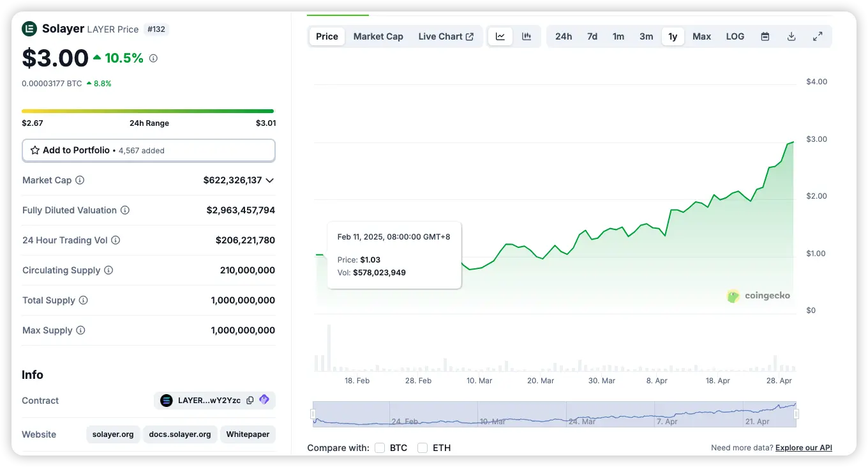This screenshot has height=467, width=868.
Task: Copy the LAYER contract address
Action: pyautogui.click(x=250, y=401)
